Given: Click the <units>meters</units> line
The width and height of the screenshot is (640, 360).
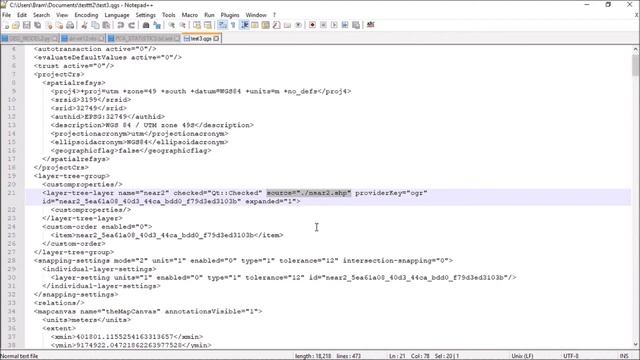Looking at the screenshot, I should coord(87,320).
